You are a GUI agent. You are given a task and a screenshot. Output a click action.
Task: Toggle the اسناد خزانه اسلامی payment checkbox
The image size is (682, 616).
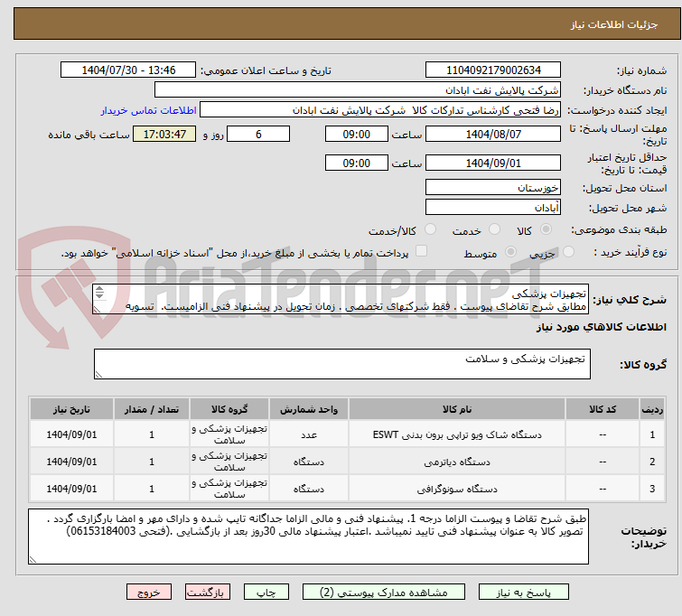click(421, 250)
